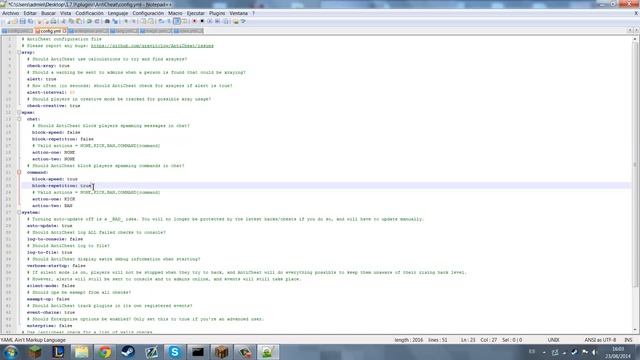Image resolution: width=640 pixels, height=360 pixels.
Task: Collapse the command: fold marker
Action: click(x=19, y=172)
